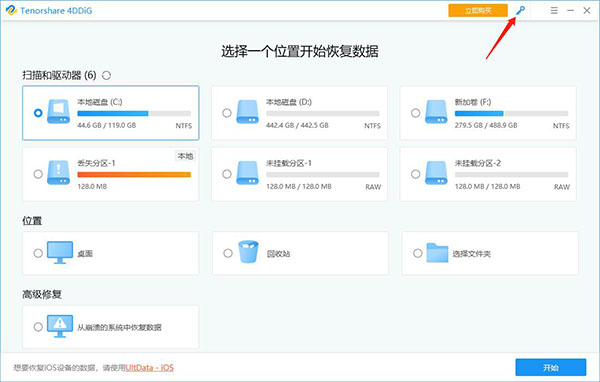600x382 pixels.
Task: Click the C: drive usage progress bar
Action: 134,113
